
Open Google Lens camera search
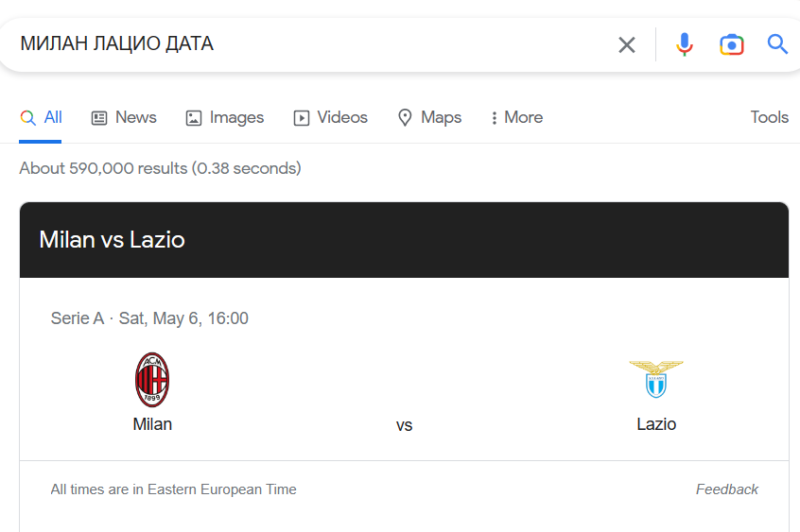[731, 44]
